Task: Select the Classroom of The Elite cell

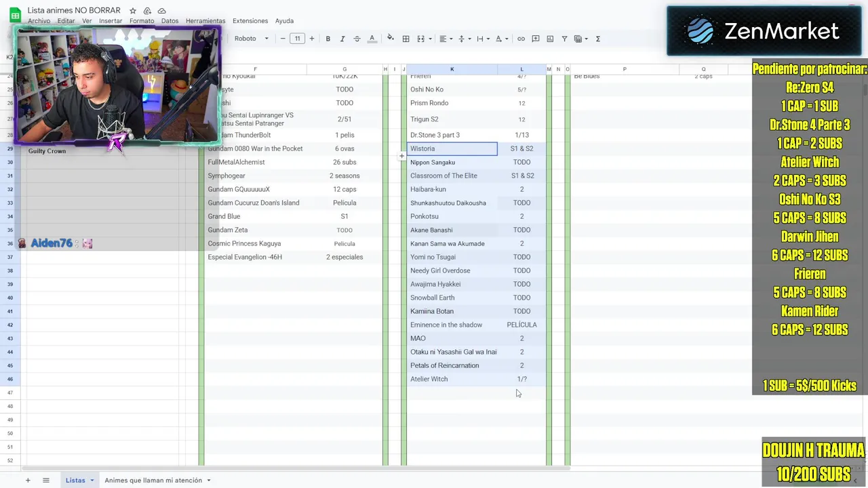Action: tap(452, 176)
